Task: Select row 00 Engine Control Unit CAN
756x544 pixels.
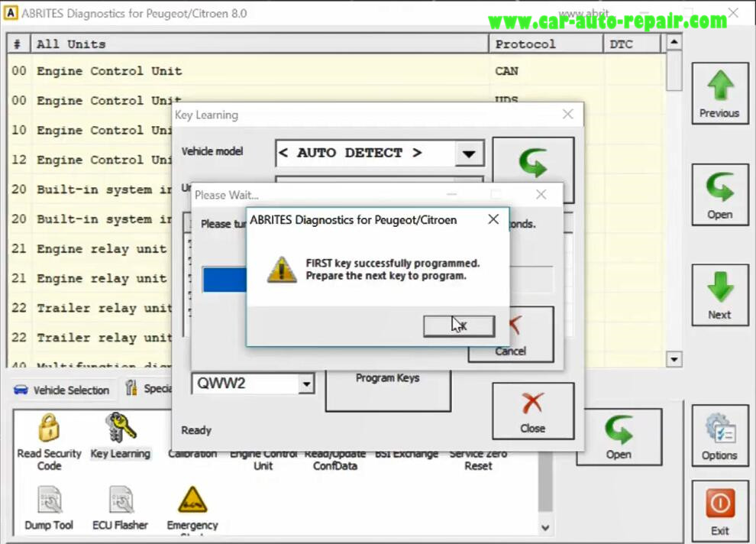Action: click(x=335, y=71)
